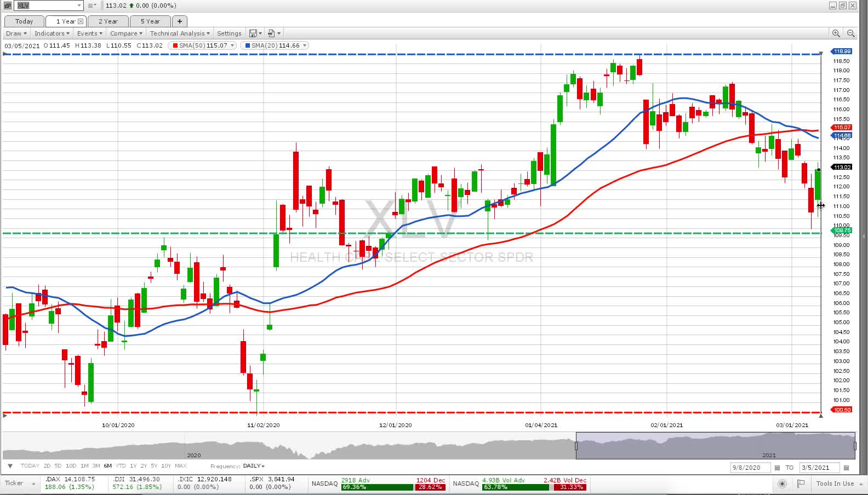Click the NASDAQ advancers decliners bar
This screenshot has height=495, width=868.
click(393, 487)
